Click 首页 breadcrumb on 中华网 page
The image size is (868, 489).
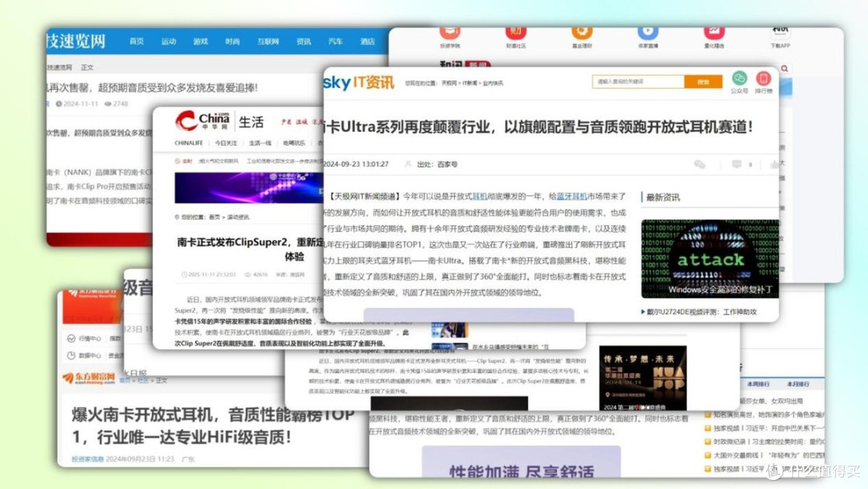point(215,217)
